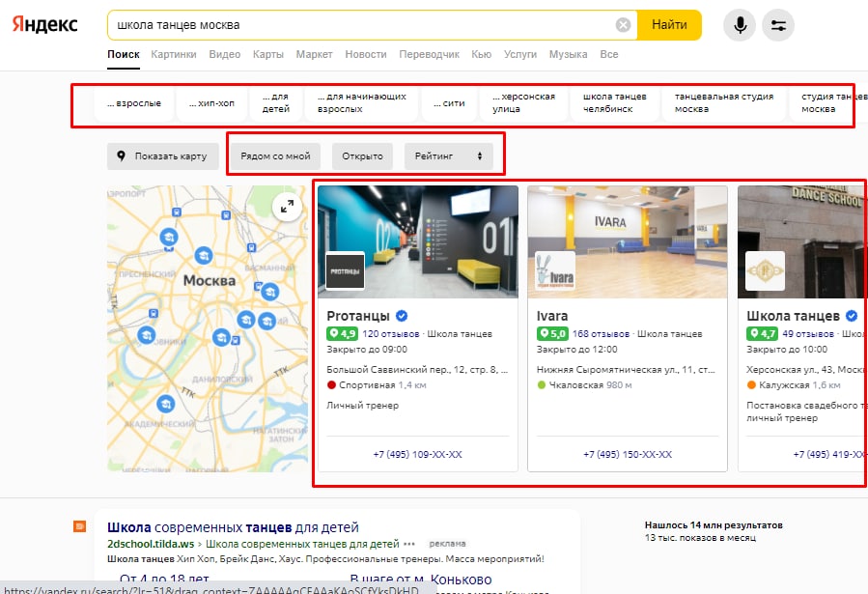Open the Все tab
Image resolution: width=868 pixels, height=594 pixels.
[x=609, y=54]
